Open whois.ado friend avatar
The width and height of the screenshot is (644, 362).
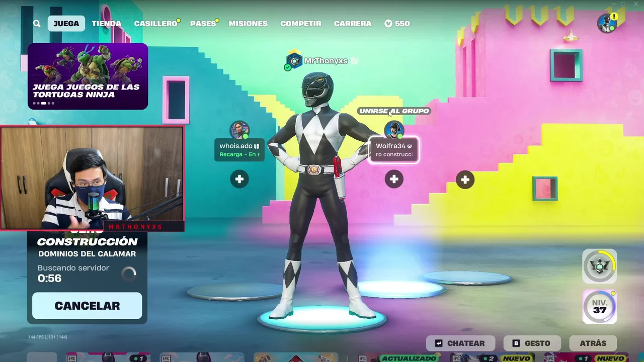click(x=239, y=130)
